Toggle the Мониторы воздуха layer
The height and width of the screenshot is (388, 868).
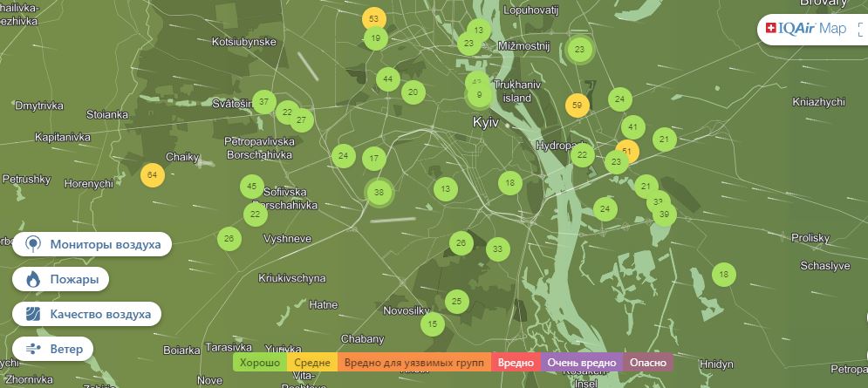(x=92, y=244)
